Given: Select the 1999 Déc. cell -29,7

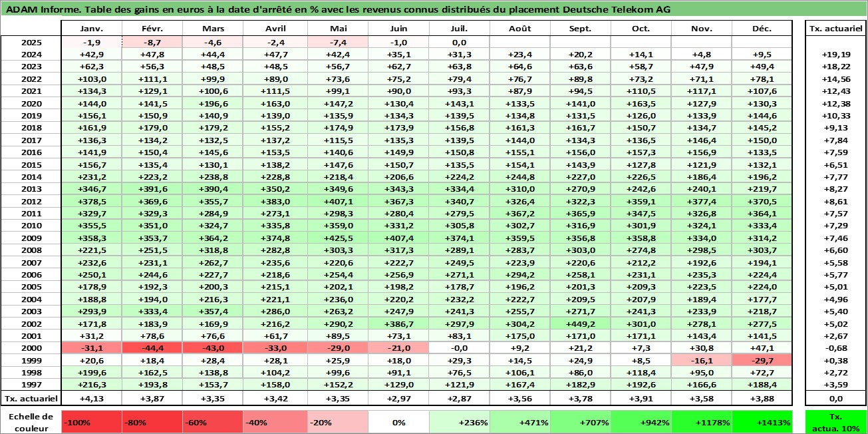Looking at the screenshot, I should click(x=762, y=360).
